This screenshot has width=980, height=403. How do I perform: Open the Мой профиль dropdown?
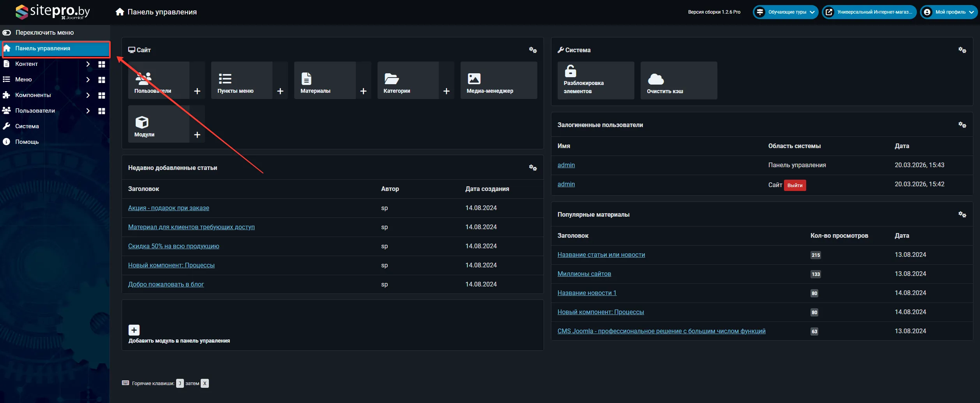pos(949,12)
